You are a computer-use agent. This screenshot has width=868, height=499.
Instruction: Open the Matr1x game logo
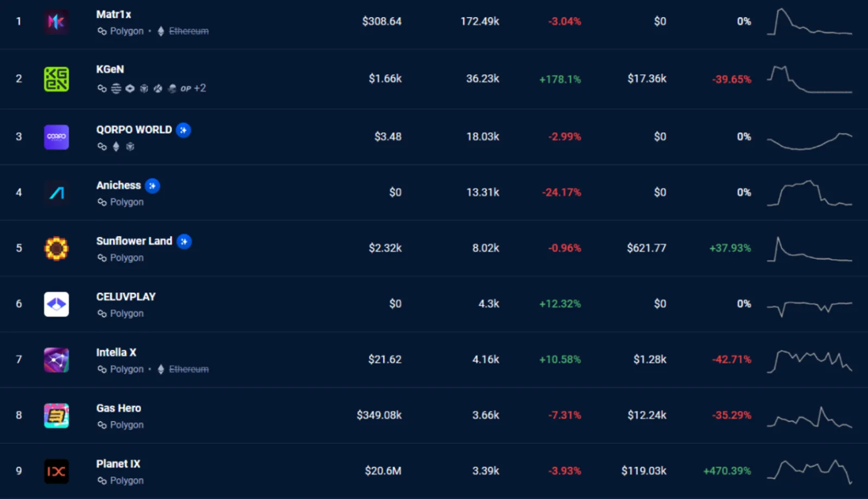click(56, 22)
